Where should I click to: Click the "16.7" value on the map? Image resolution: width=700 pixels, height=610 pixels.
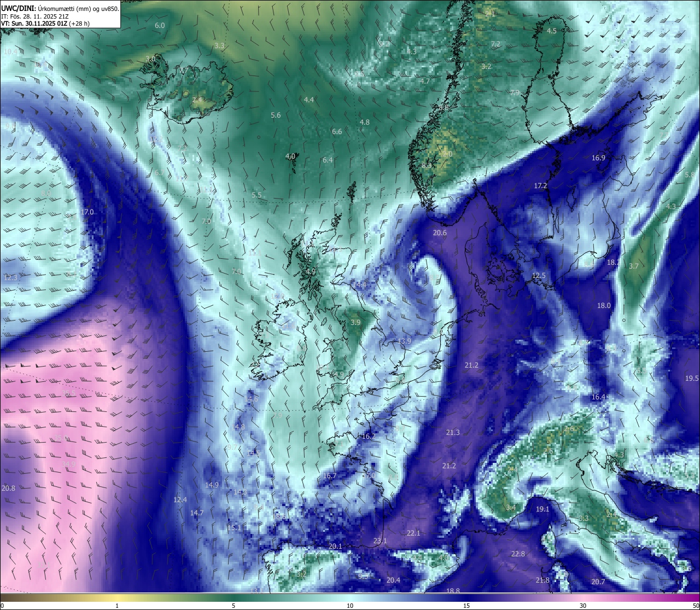(x=329, y=476)
